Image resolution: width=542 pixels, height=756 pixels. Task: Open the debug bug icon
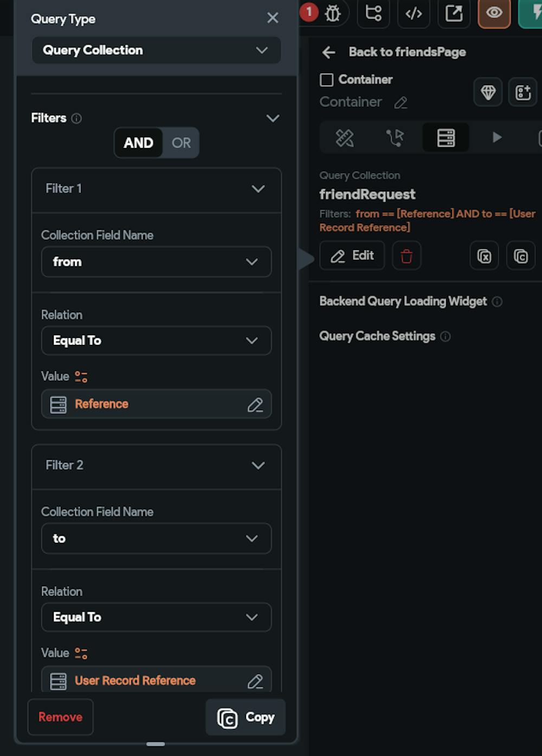coord(333,13)
